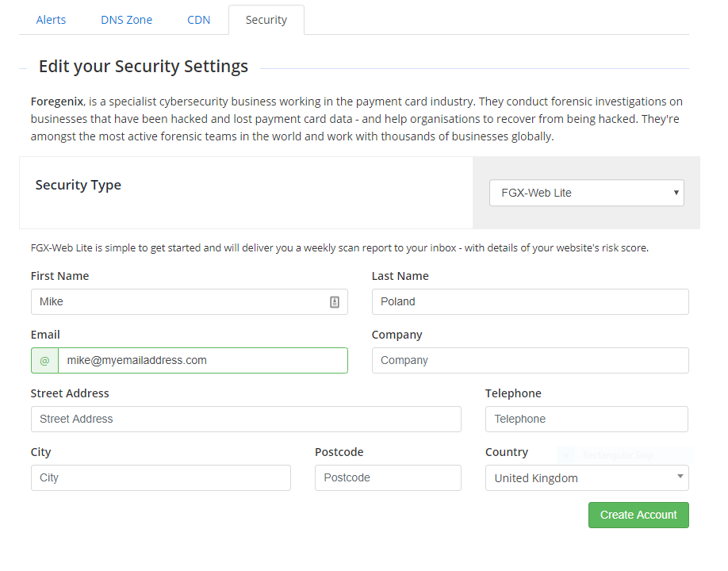The width and height of the screenshot is (728, 571).
Task: Click the Last Name field containing Poland
Action: coord(530,301)
